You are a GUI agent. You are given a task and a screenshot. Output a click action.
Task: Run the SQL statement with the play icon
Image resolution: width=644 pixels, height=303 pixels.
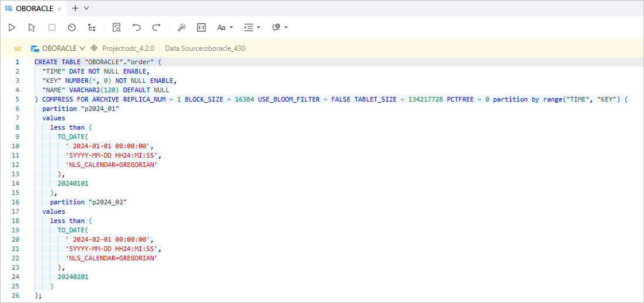(x=12, y=27)
